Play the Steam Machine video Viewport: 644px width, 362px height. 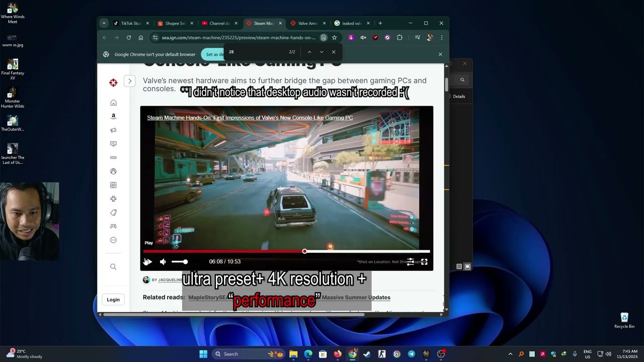pos(148,261)
